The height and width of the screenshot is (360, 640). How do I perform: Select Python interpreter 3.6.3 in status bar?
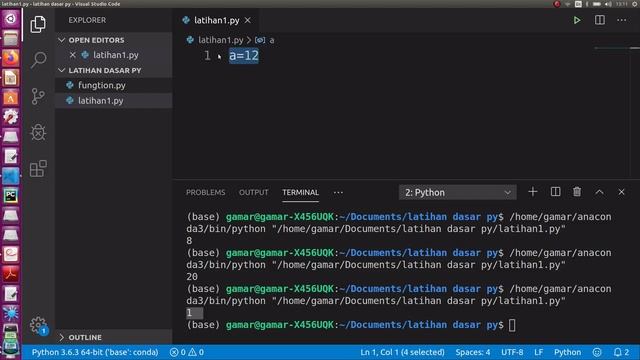click(95, 352)
